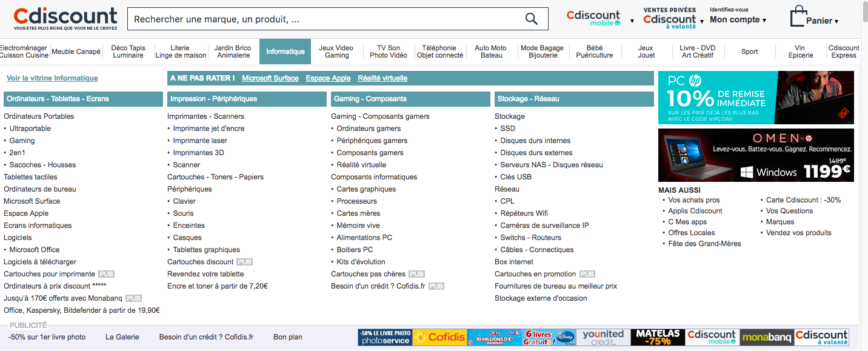Image resolution: width=868 pixels, height=351 pixels.
Task: Click the younited credit footer logo
Action: click(603, 338)
